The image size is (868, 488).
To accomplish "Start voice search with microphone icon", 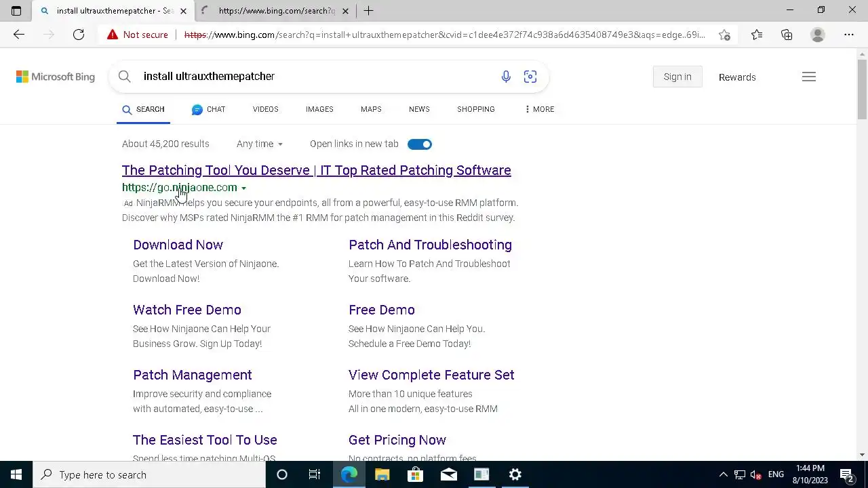I will tap(506, 77).
